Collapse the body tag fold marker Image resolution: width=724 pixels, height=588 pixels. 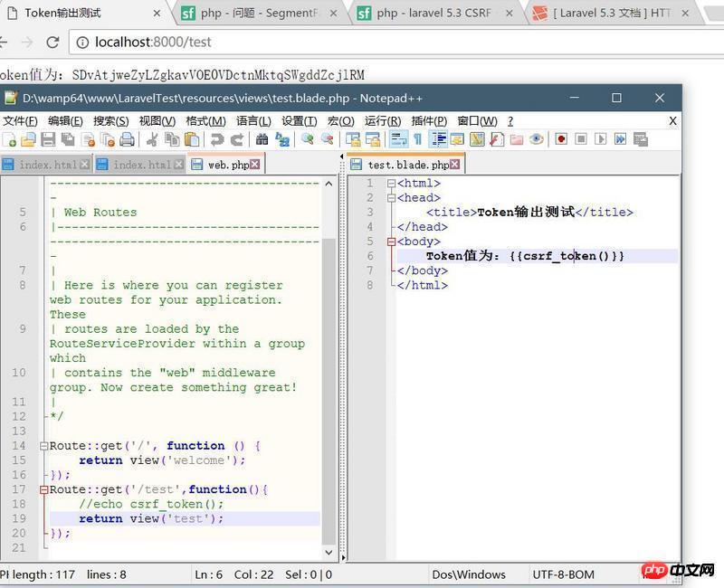pyautogui.click(x=391, y=242)
